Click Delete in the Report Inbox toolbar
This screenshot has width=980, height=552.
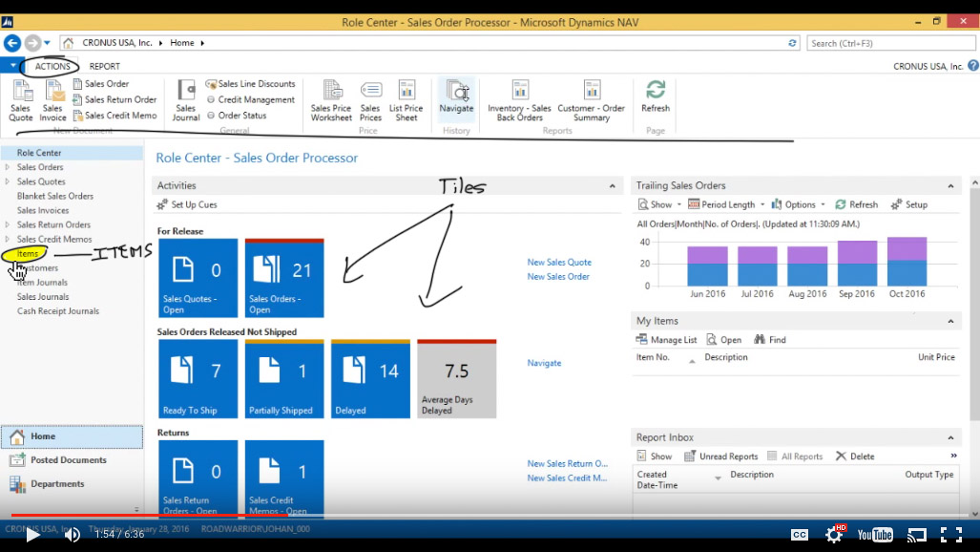point(855,456)
